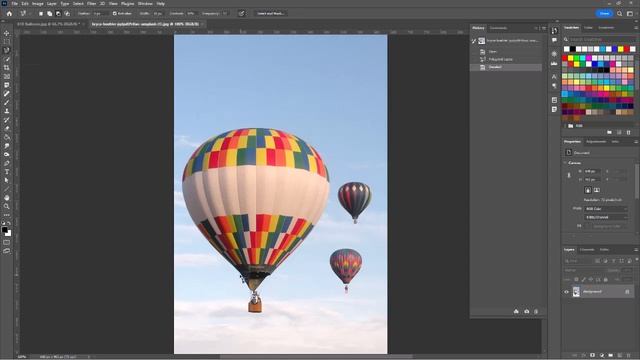The height and width of the screenshot is (360, 640).
Task: Create new fill or adjustment layer
Action: pyautogui.click(x=602, y=356)
